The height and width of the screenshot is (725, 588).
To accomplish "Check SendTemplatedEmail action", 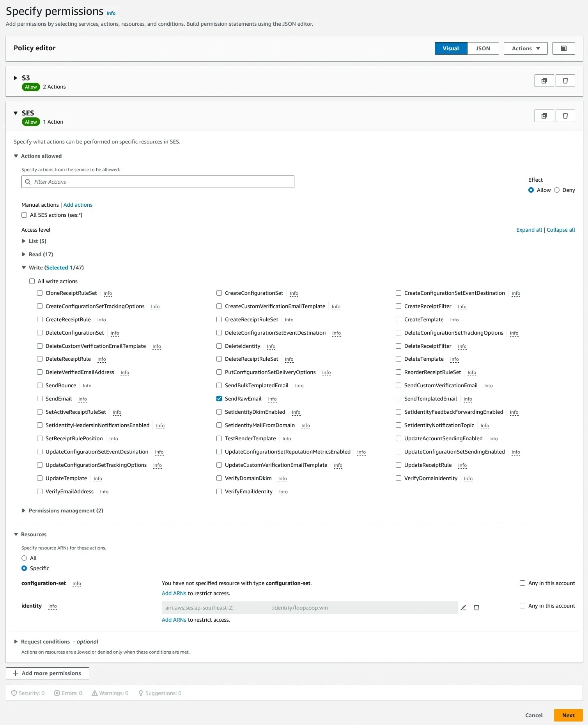I will coord(398,399).
